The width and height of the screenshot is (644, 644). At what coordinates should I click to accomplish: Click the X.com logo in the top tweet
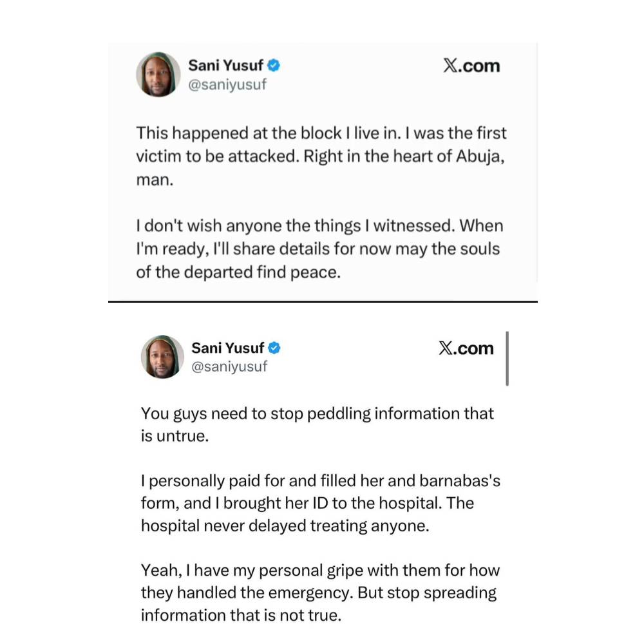471,66
